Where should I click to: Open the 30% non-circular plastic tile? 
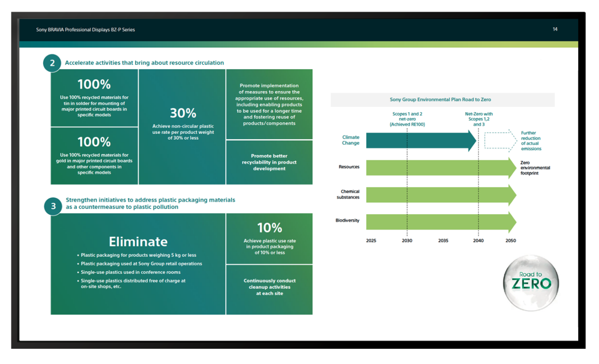tap(182, 127)
